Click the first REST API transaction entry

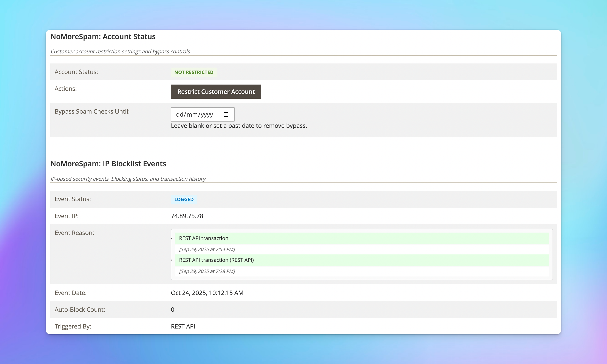point(204,238)
